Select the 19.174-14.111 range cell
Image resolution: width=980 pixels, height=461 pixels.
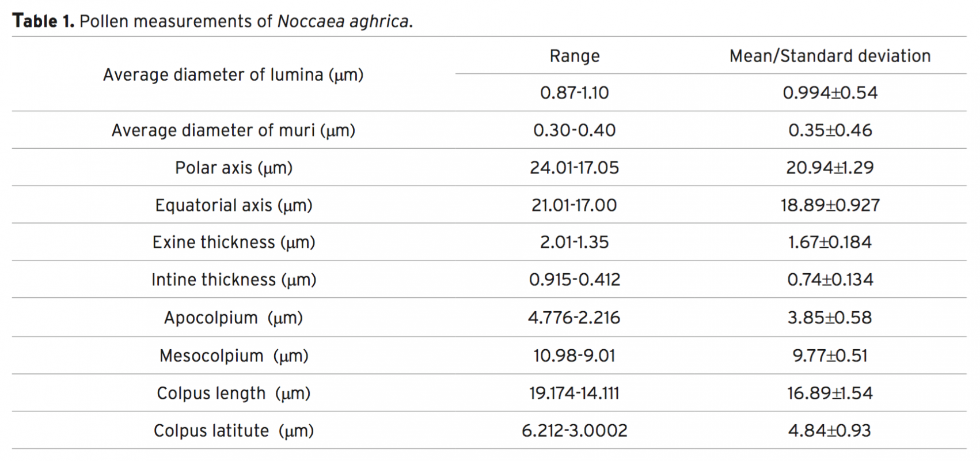574,393
